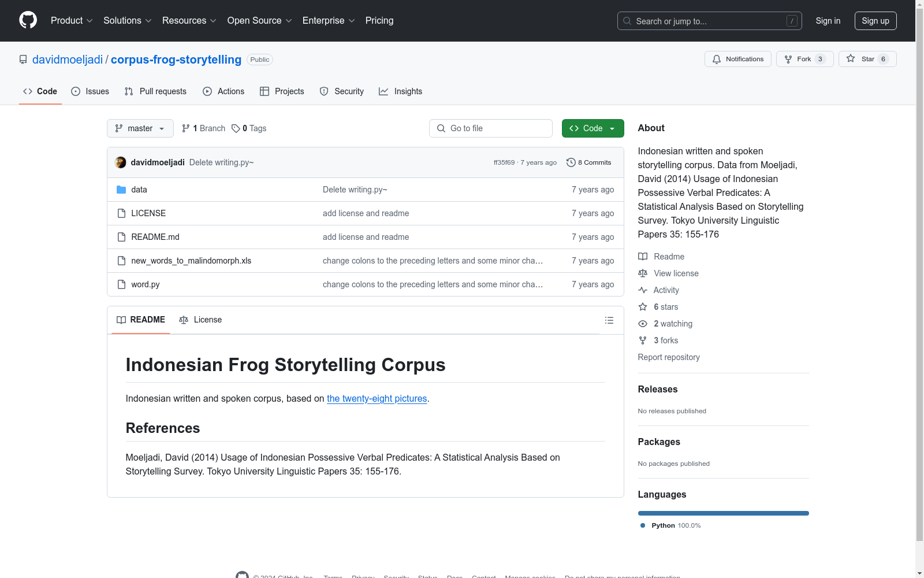Open the README outline list icon
Viewport: 924px width, 578px height.
click(x=609, y=320)
